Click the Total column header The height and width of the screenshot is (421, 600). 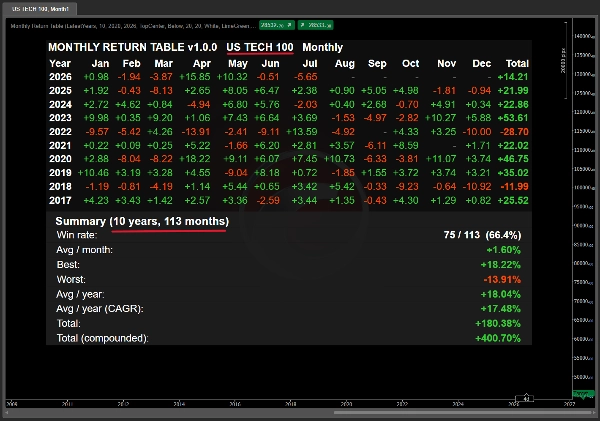[517, 64]
